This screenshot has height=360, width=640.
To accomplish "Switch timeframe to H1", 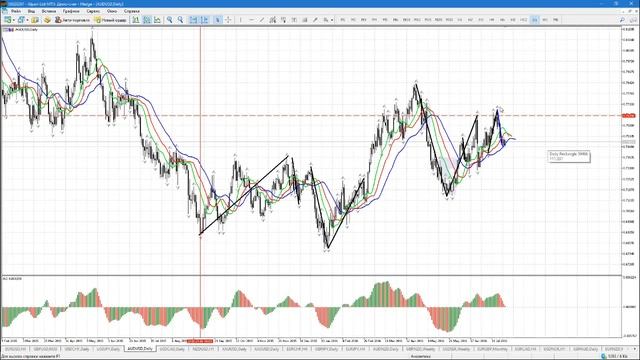I will pyautogui.click(x=460, y=20).
